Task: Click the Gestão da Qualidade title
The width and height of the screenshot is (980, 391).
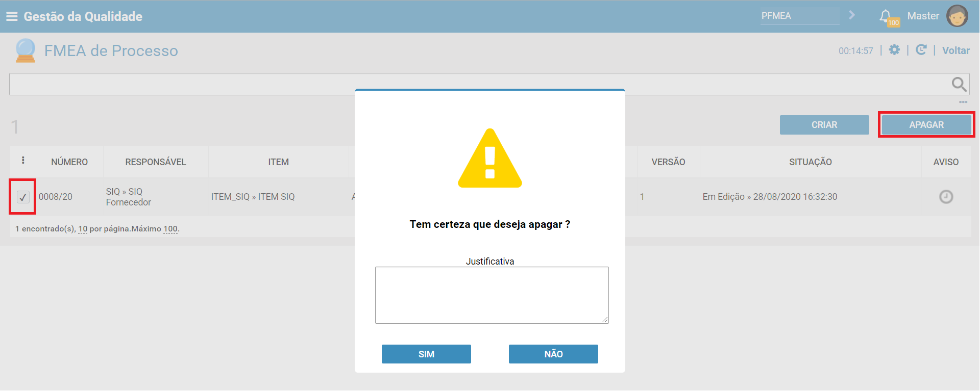Action: (x=83, y=16)
